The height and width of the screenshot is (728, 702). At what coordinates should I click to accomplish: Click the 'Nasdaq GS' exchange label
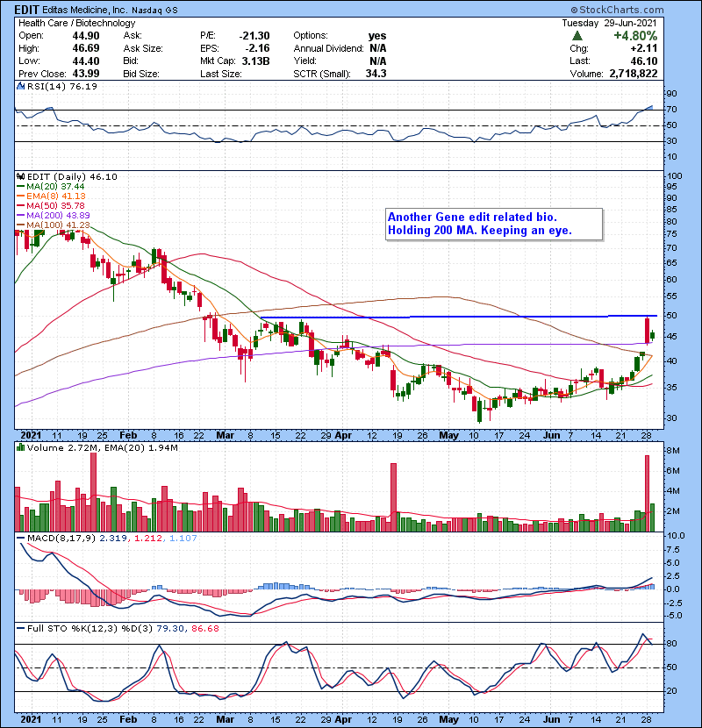154,11
